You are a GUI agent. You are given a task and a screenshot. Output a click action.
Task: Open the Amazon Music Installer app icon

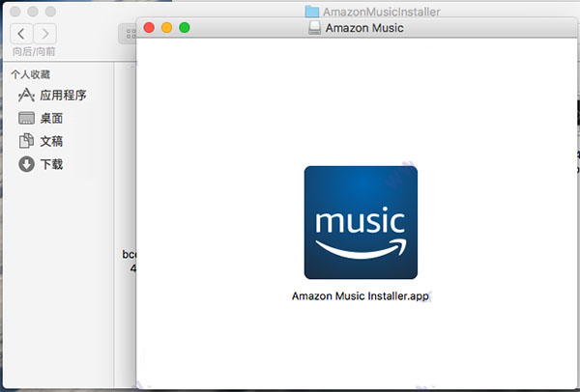[361, 222]
